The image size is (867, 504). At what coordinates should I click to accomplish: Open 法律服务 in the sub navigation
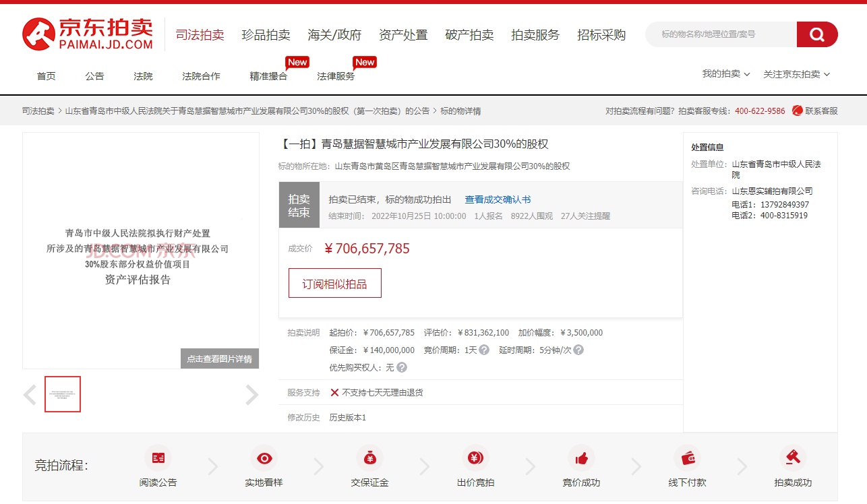click(336, 76)
